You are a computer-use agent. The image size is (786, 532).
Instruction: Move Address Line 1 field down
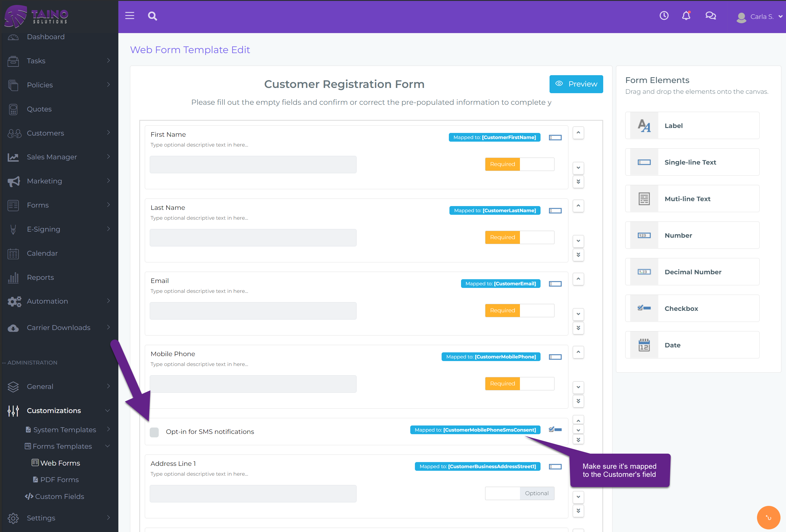click(578, 497)
